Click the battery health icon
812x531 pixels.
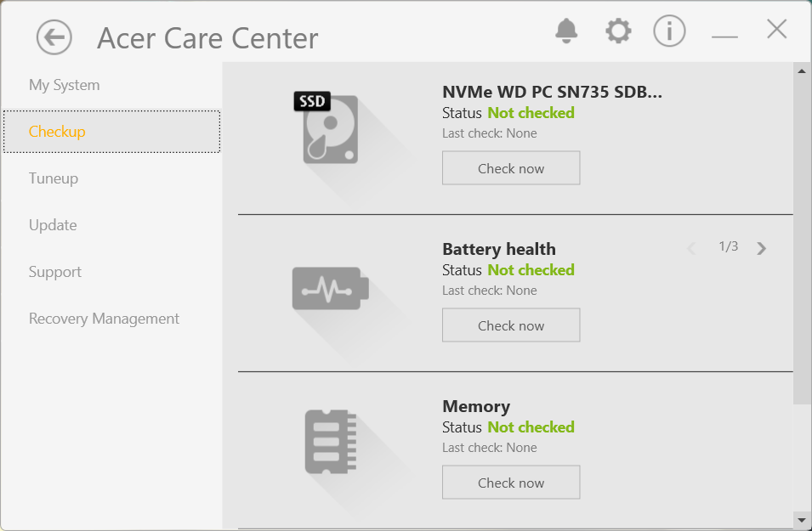tap(330, 287)
